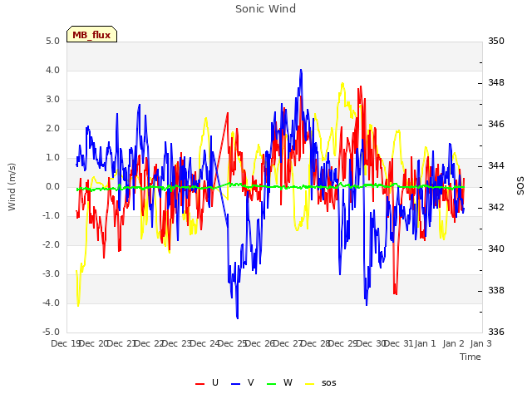532x399 pixels.
Task: Click the 350 right axis tick label
Action: [x=496, y=41]
